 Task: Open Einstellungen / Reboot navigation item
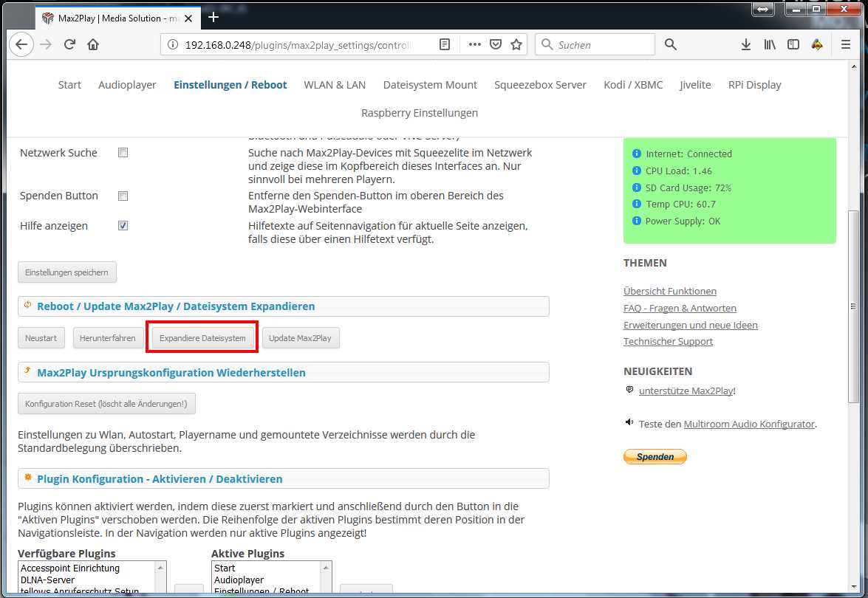(230, 85)
